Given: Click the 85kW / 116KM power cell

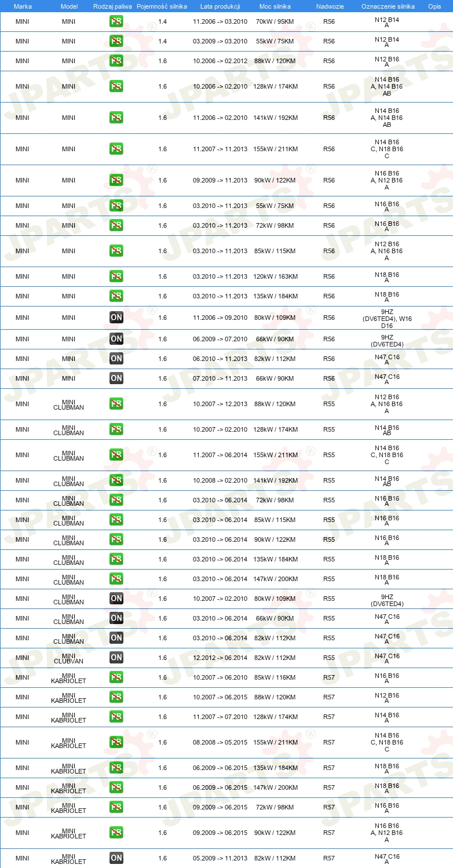Looking at the screenshot, I should coord(275,677).
